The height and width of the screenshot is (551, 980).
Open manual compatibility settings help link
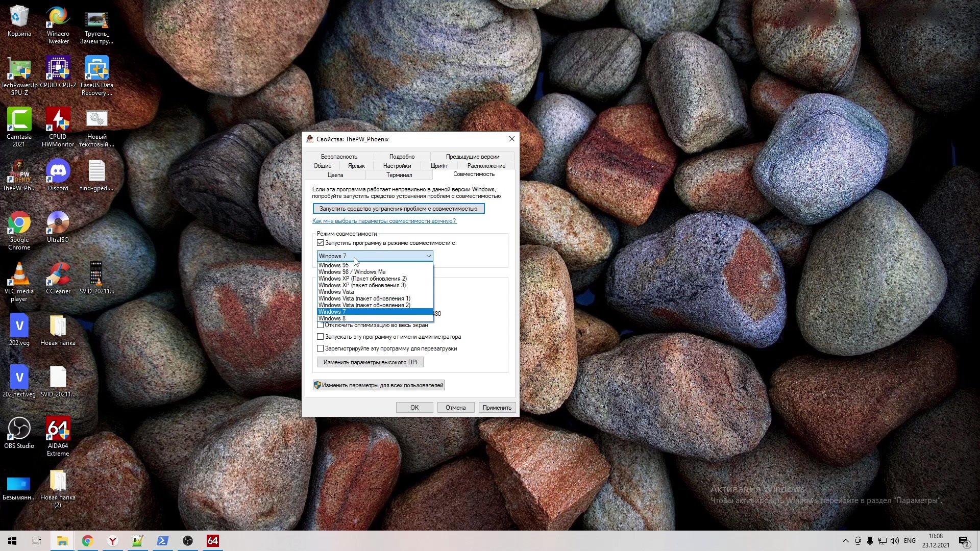click(x=384, y=221)
